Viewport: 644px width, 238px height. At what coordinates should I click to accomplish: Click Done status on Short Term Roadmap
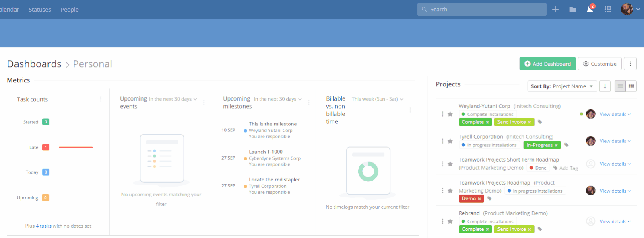538,168
